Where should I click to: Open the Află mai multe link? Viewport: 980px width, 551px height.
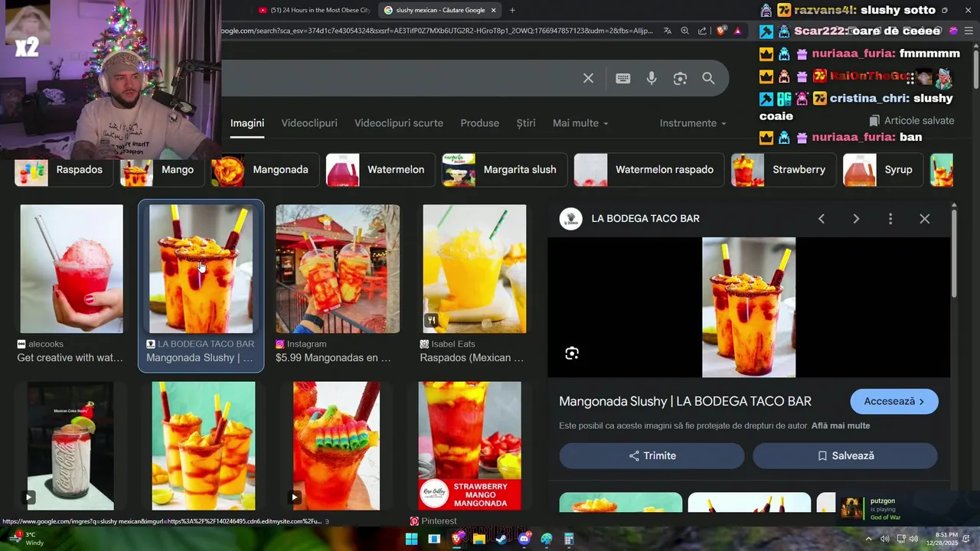[x=841, y=425]
